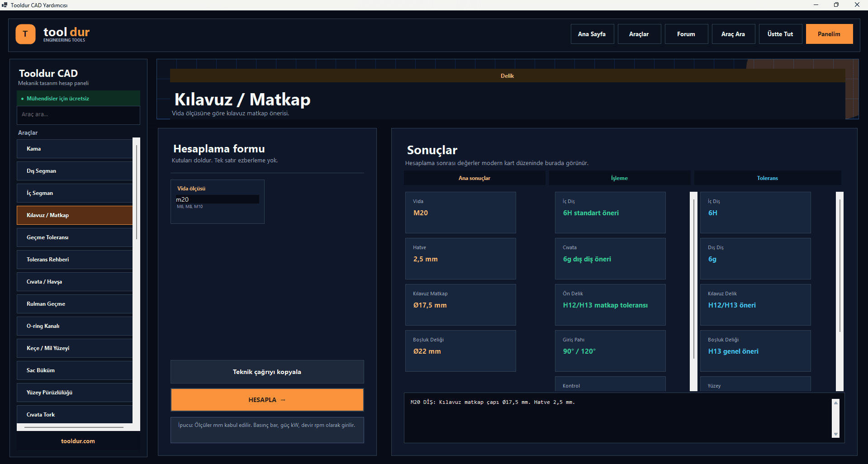868x464 pixels.
Task: Click the app icon in title bar
Action: 5,5
